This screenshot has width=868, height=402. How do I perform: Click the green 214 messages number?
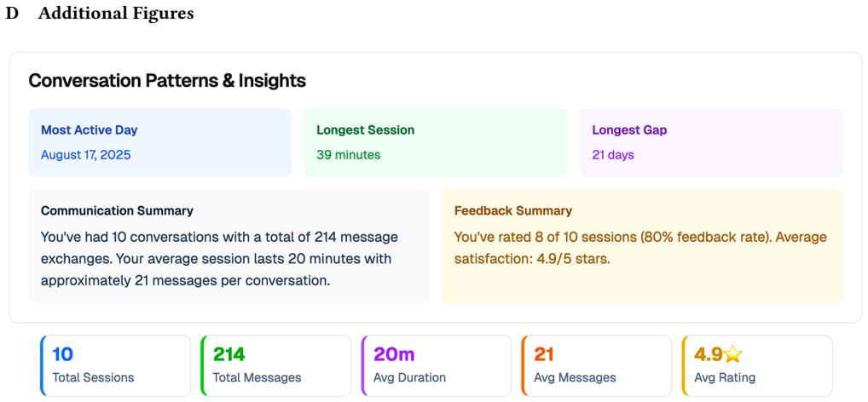(229, 354)
